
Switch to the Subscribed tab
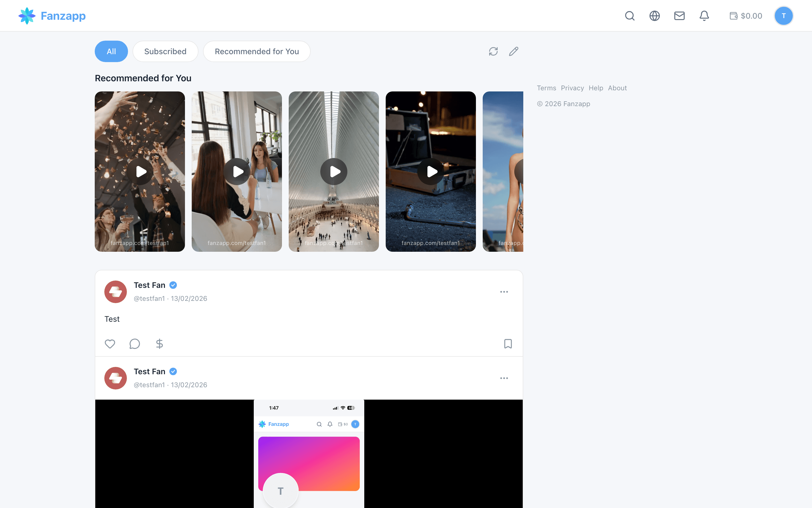[x=166, y=51]
